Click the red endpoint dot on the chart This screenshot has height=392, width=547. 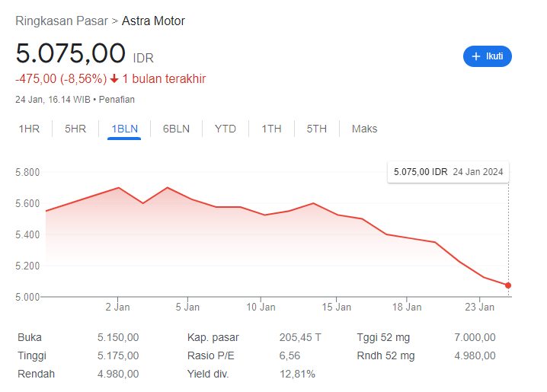pyautogui.click(x=508, y=285)
